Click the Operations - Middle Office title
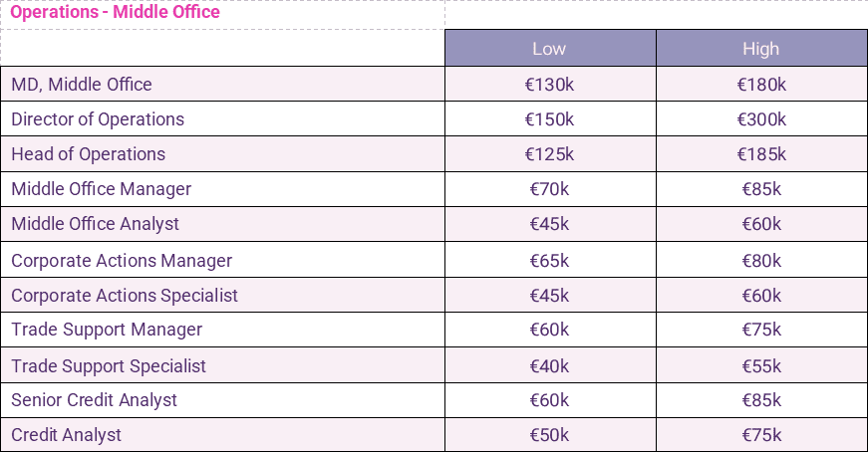868x452 pixels. [115, 13]
